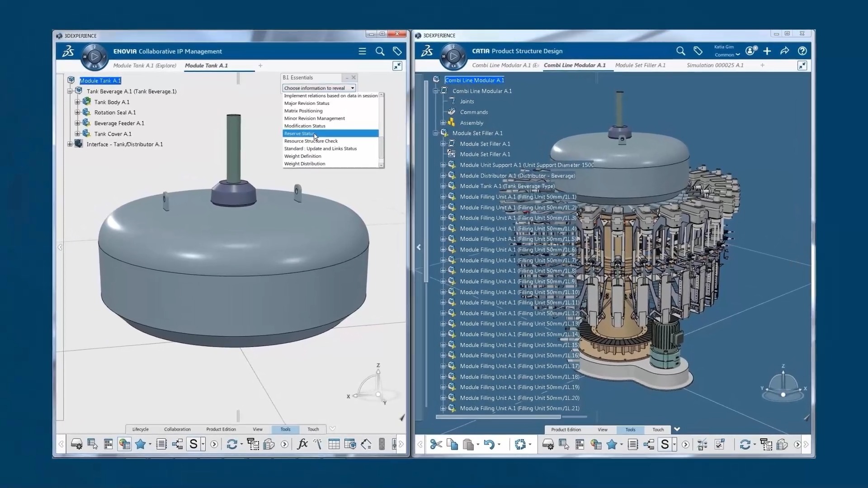Open search in the ENOVIA header
Image resolution: width=868 pixels, height=488 pixels.
380,52
